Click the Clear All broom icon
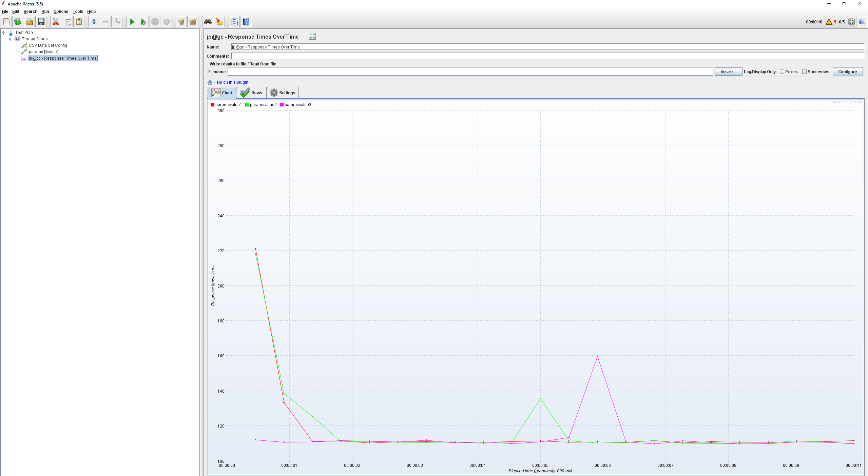This screenshot has height=476, width=868. 193,22
